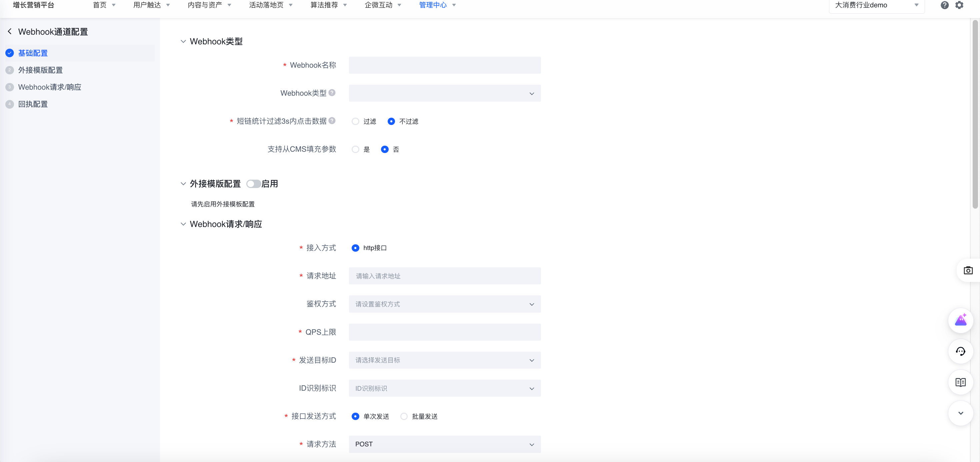Collapse the Webhook请求/响应 section

click(x=183, y=224)
